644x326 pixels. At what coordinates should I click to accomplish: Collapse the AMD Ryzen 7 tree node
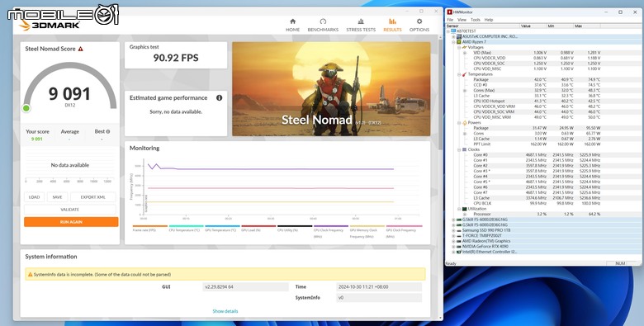pos(454,42)
